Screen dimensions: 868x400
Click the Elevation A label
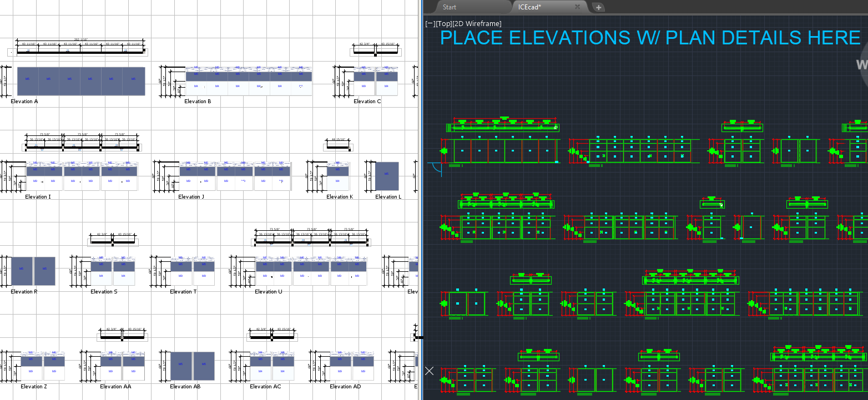[x=24, y=102]
